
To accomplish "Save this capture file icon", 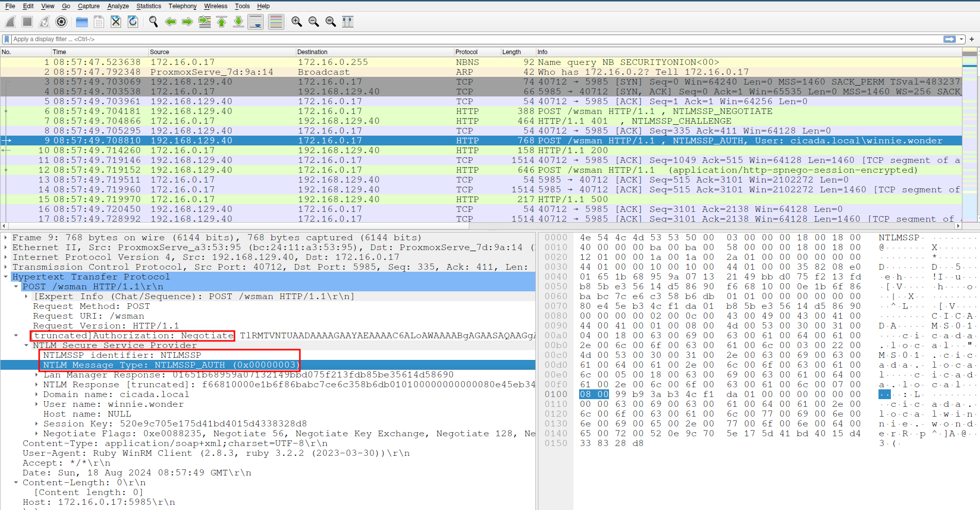I will point(99,22).
